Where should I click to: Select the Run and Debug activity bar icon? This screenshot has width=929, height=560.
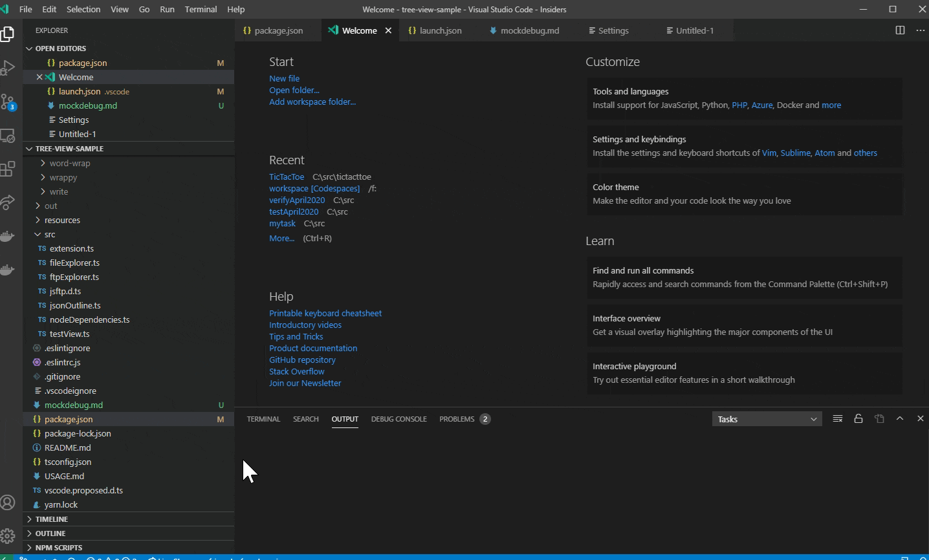pos(8,67)
